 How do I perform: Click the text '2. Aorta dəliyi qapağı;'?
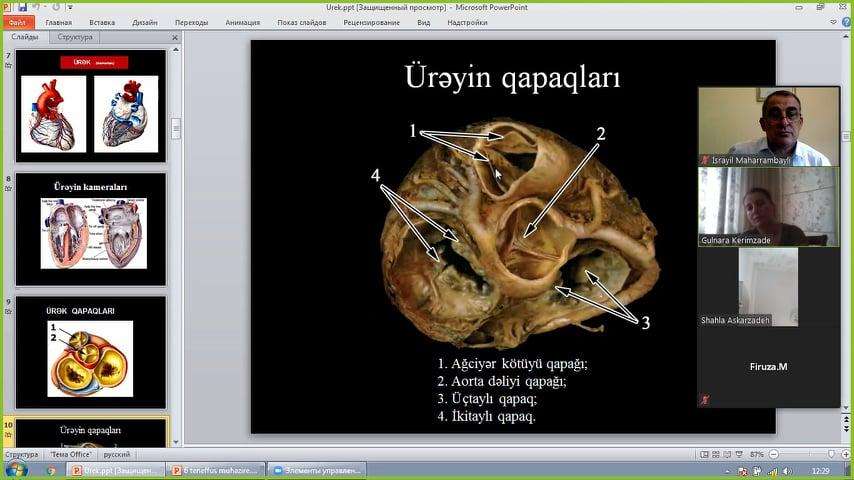click(502, 381)
